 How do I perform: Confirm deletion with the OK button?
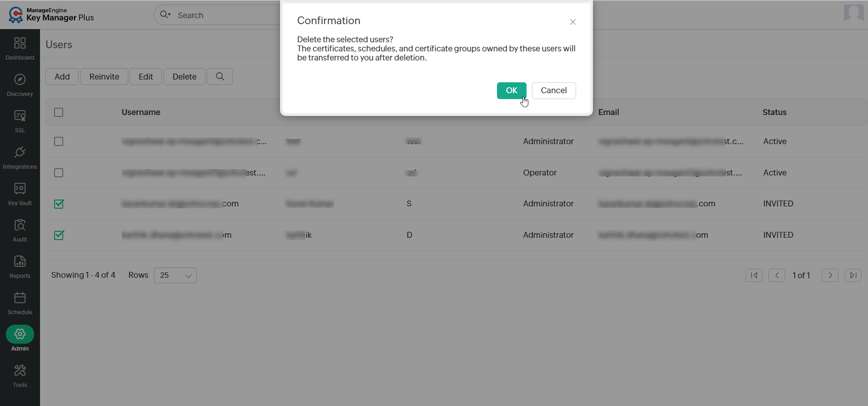pos(512,90)
